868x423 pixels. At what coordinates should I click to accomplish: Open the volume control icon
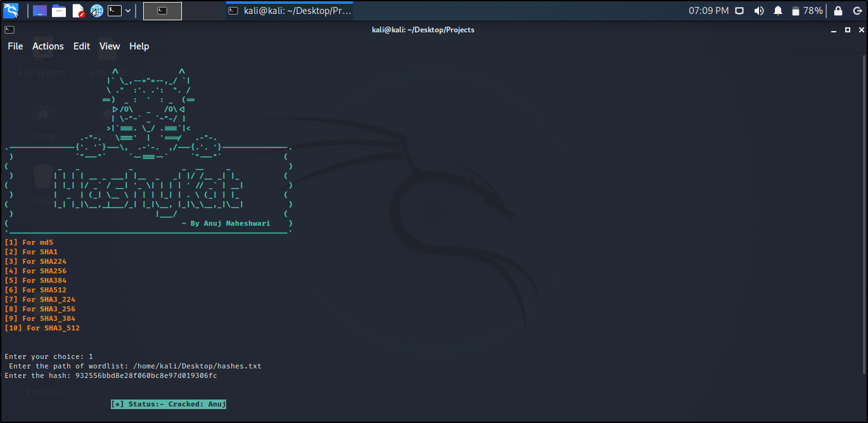758,11
